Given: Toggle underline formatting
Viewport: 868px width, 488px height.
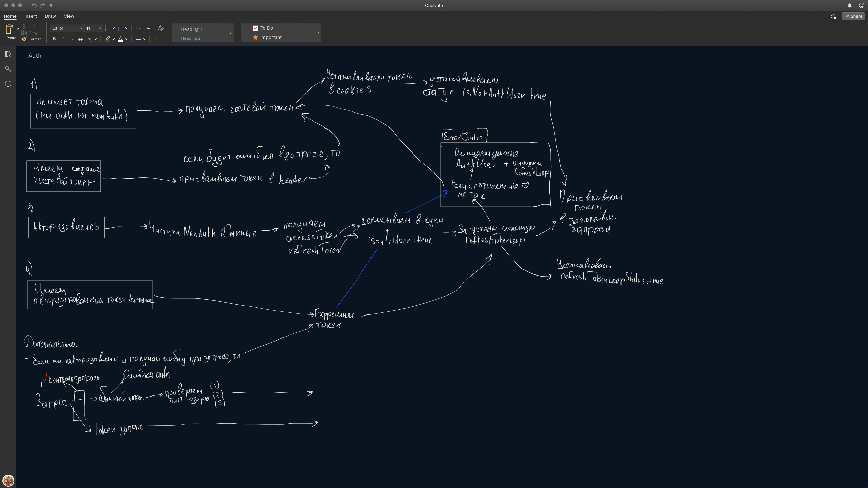Looking at the screenshot, I should tap(72, 39).
